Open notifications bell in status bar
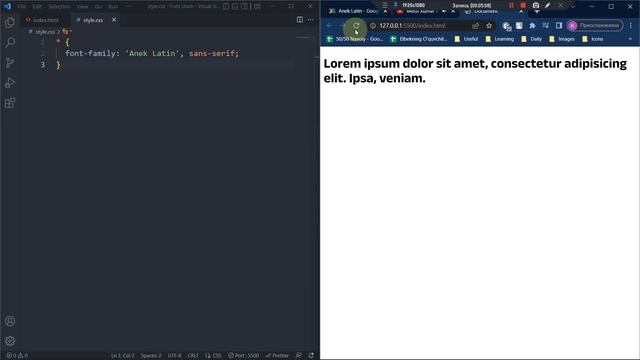 [x=311, y=356]
